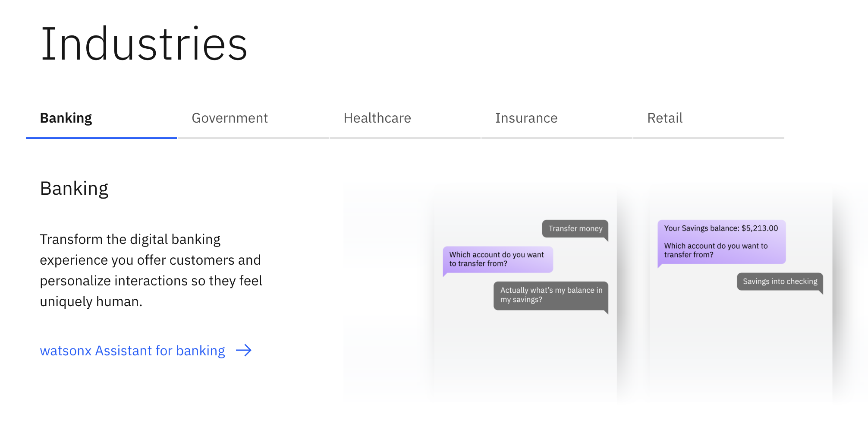The width and height of the screenshot is (868, 424).
Task: Open the Healthcare tab
Action: point(377,118)
